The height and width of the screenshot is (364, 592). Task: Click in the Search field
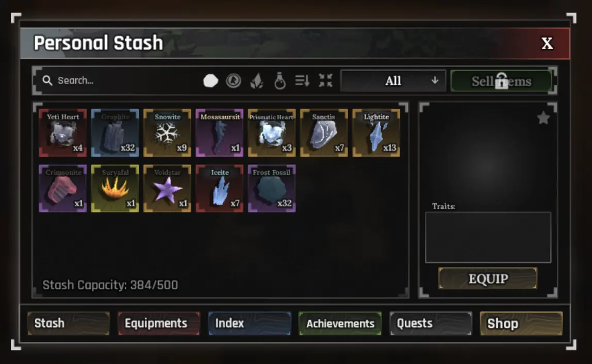coord(121,80)
